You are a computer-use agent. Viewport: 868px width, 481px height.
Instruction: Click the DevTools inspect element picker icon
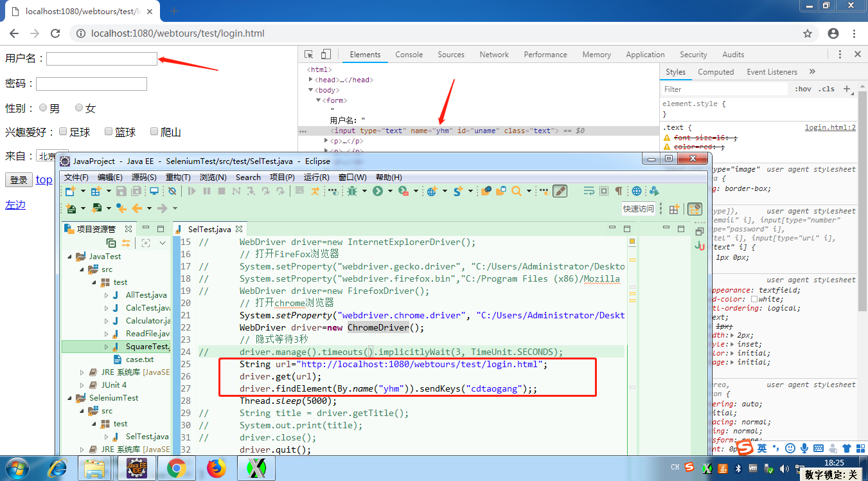[309, 55]
